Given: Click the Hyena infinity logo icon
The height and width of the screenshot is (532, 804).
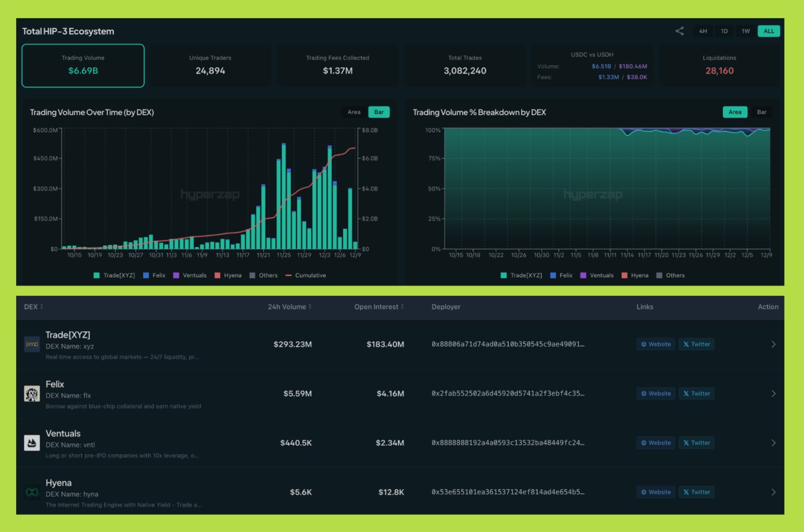Looking at the screenshot, I should (32, 492).
